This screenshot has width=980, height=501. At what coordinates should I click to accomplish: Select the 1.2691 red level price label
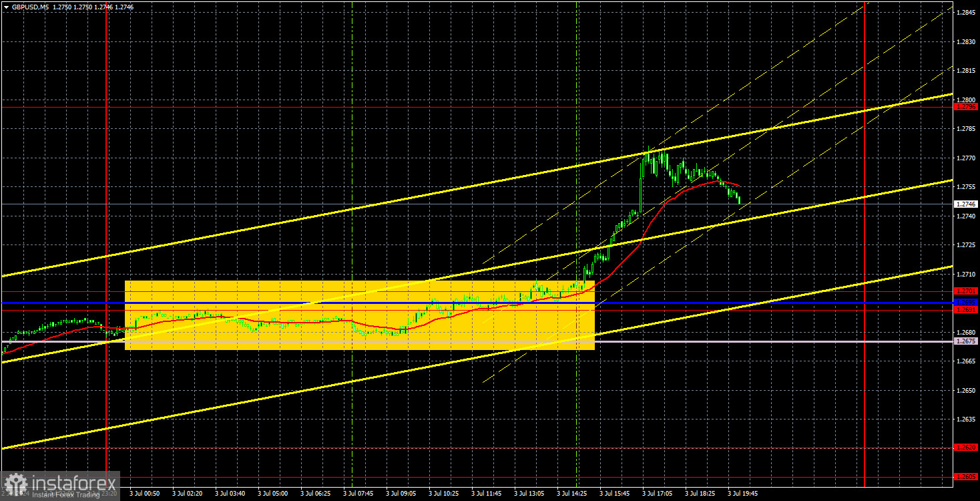point(966,310)
